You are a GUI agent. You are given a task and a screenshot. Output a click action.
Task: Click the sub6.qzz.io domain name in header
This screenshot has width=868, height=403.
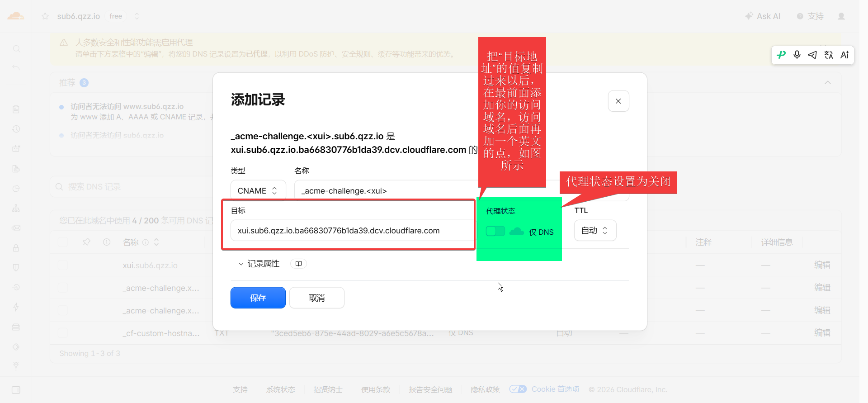coord(79,16)
